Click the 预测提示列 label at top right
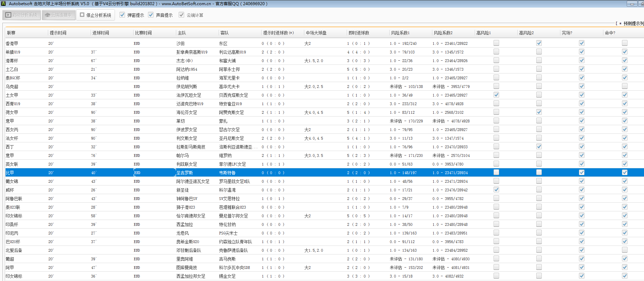 633,23
